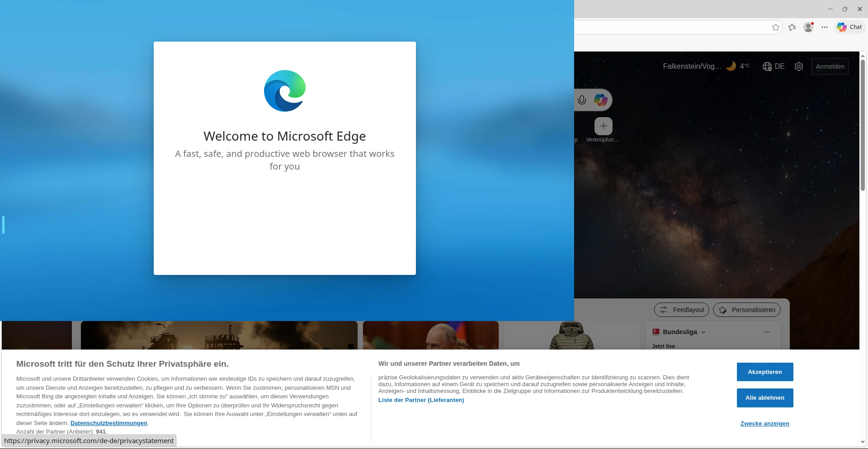This screenshot has width=868, height=449.
Task: Expand Zwecke anzeigen purposes link
Action: coord(764,424)
